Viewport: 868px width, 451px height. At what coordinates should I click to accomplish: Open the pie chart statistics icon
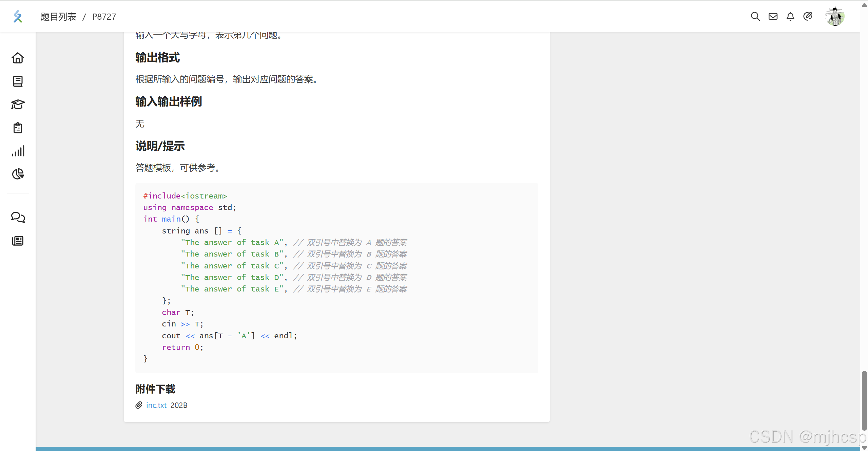click(18, 174)
